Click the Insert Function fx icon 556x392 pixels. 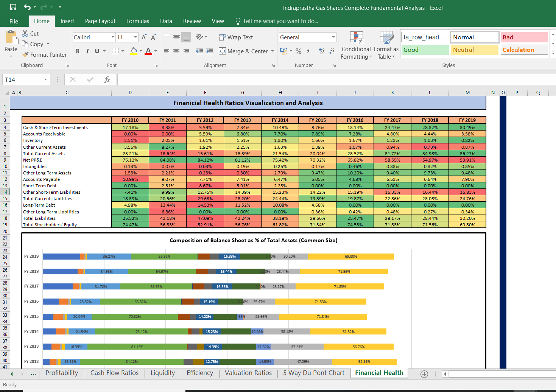coord(107,79)
